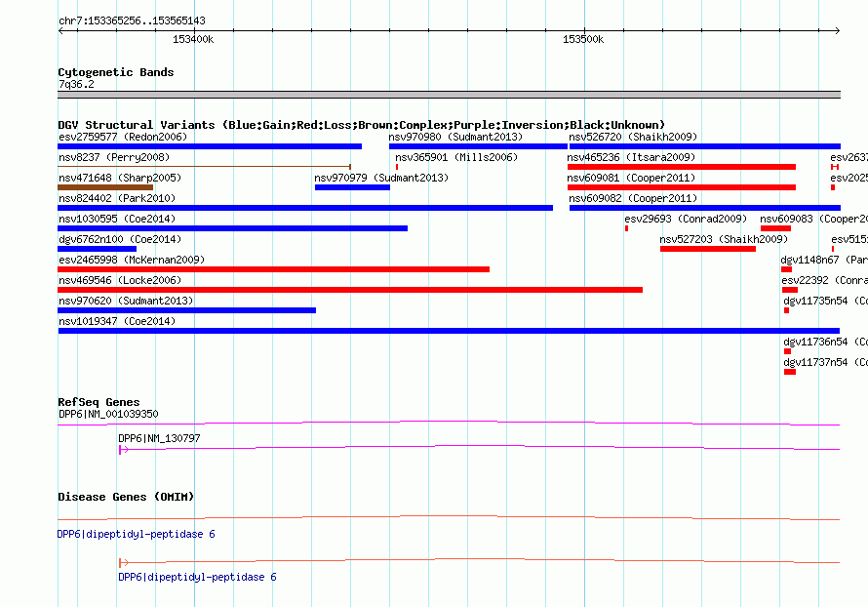Screen dimensions: 868x607
Task: Click the magenta DPP6|NM_001039350 transcript line
Action: (x=449, y=424)
